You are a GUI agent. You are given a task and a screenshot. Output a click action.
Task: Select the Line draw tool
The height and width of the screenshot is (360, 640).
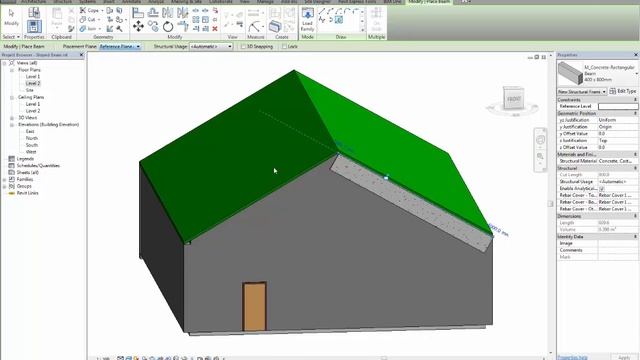(322, 11)
